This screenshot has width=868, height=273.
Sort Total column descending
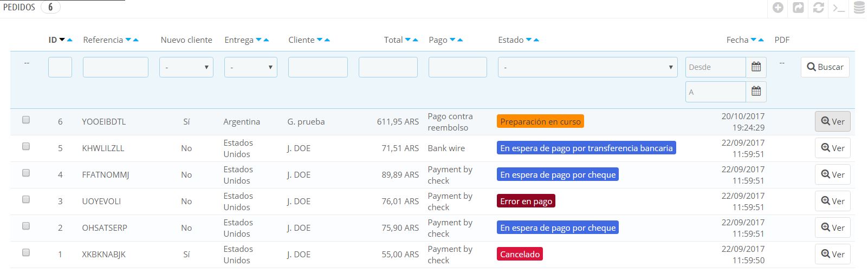pyautogui.click(x=408, y=40)
